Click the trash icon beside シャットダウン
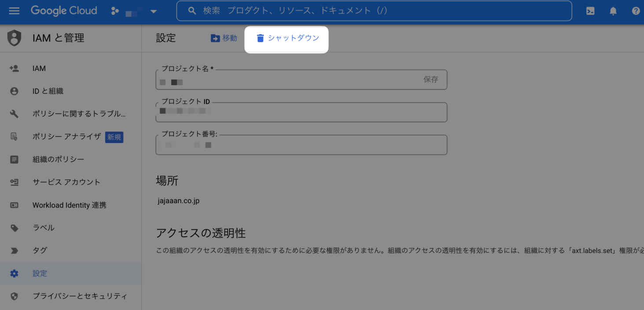This screenshot has height=310, width=644. [x=260, y=38]
